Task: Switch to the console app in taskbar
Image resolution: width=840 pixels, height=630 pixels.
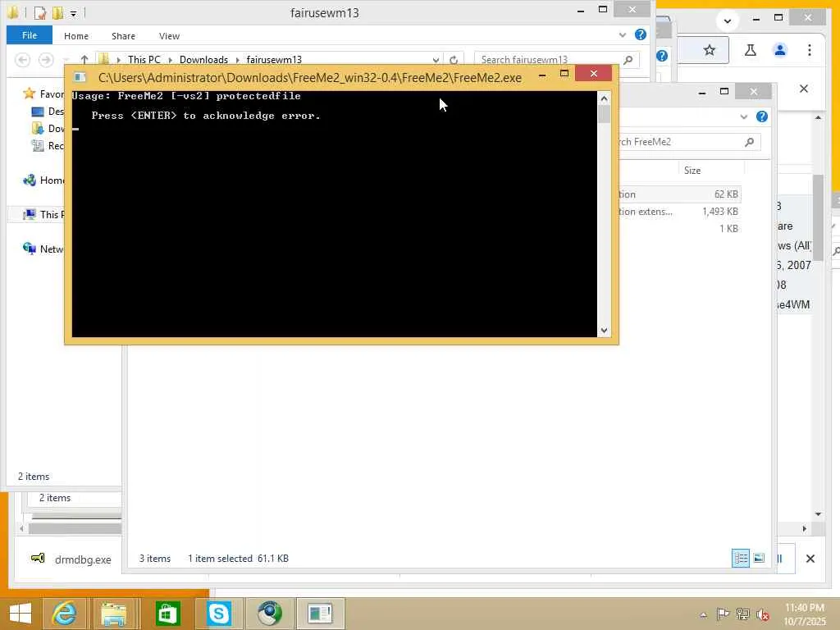Action: click(x=320, y=614)
